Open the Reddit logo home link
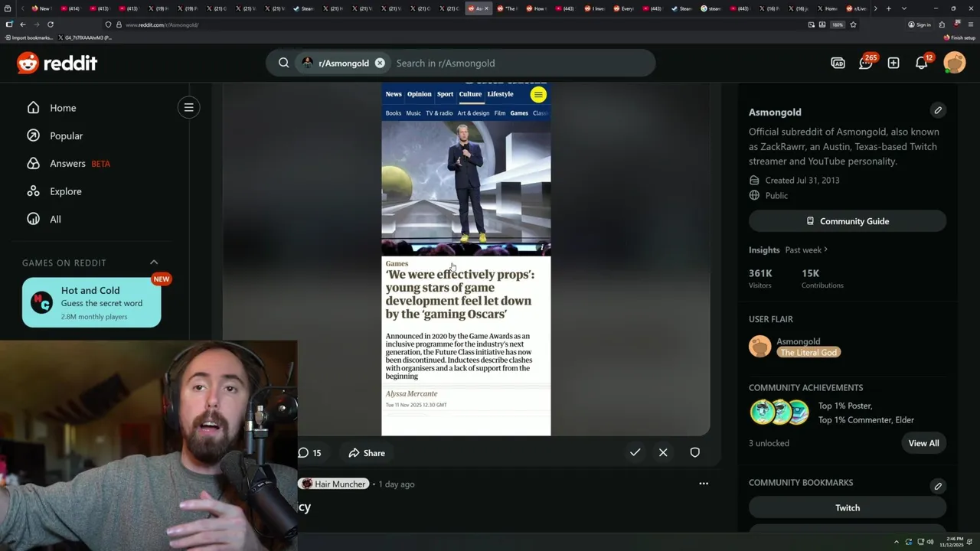The image size is (980, 551). coord(57,63)
